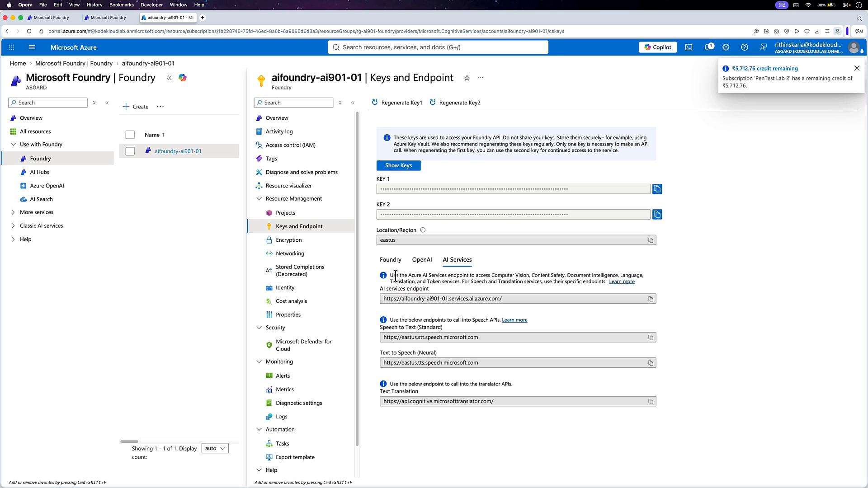
Task: Copy the Text to Speech endpoint
Action: click(x=651, y=363)
